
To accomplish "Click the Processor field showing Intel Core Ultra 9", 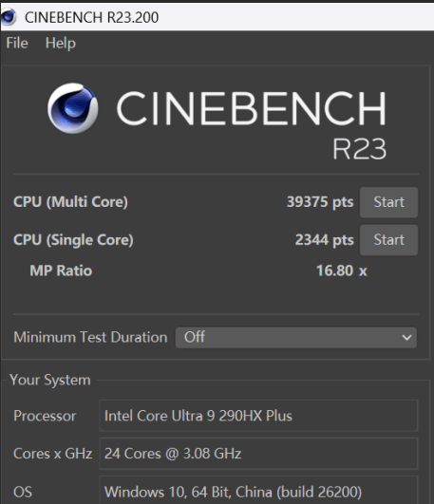I will click(258, 416).
